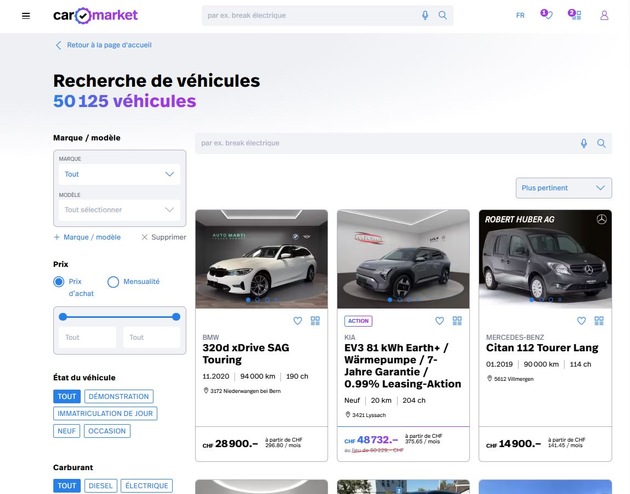Toggle the NEUF vehicle condition filter
Viewport: 630px width, 494px height.
(66, 431)
